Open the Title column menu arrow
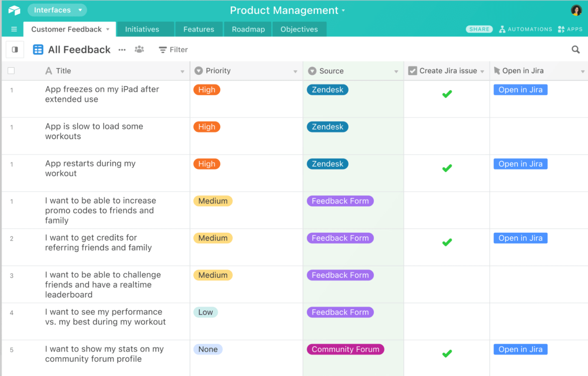Image resolution: width=588 pixels, height=376 pixels. (x=182, y=71)
